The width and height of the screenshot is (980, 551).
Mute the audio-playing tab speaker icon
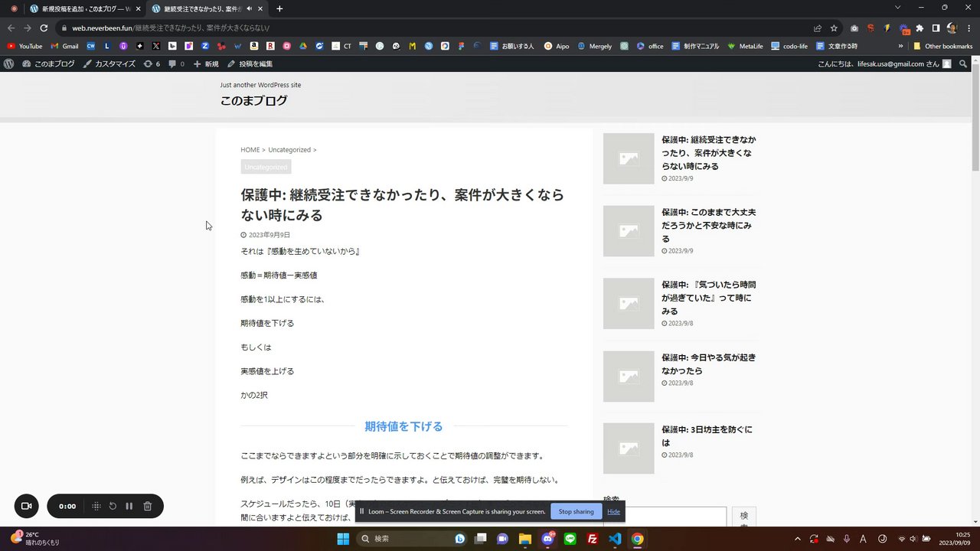[249, 8]
